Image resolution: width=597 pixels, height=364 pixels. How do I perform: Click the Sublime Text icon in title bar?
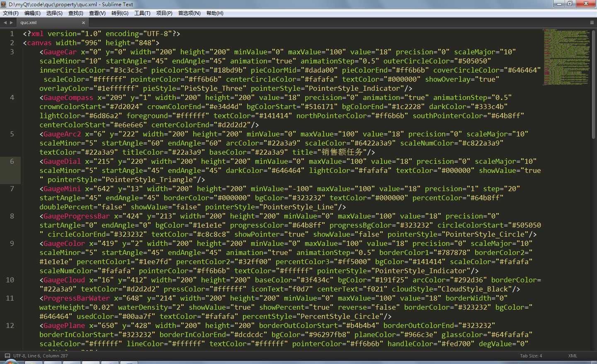(4, 4)
